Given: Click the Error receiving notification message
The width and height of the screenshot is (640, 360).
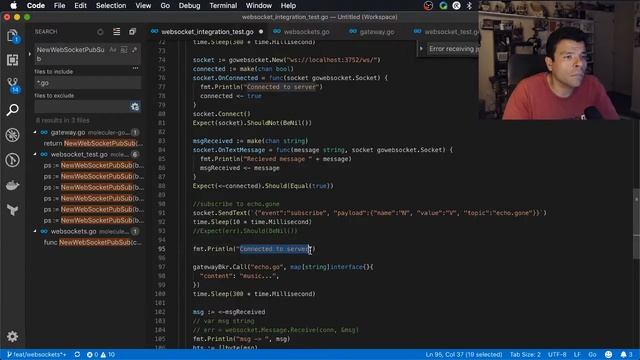Looking at the screenshot, I should click(x=453, y=49).
